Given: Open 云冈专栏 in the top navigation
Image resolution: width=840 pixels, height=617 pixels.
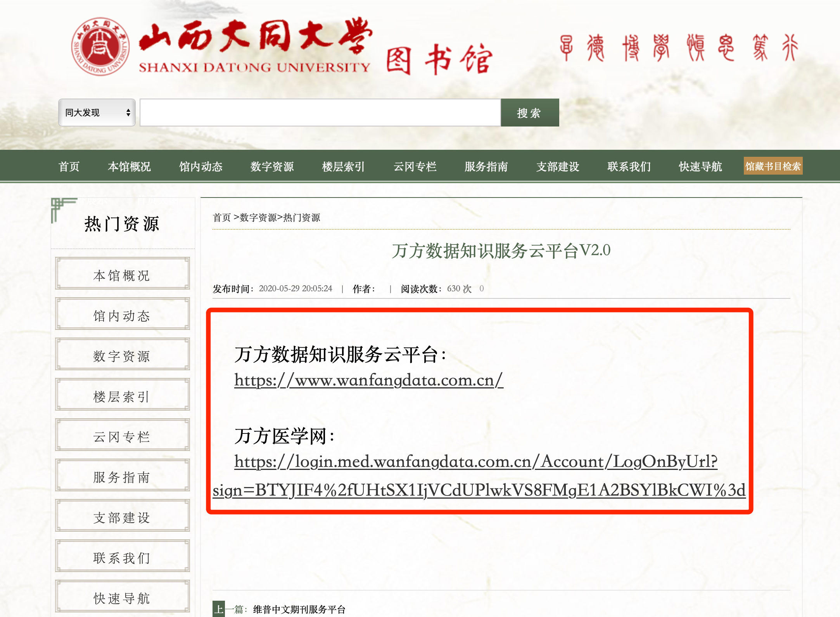Looking at the screenshot, I should coord(415,166).
